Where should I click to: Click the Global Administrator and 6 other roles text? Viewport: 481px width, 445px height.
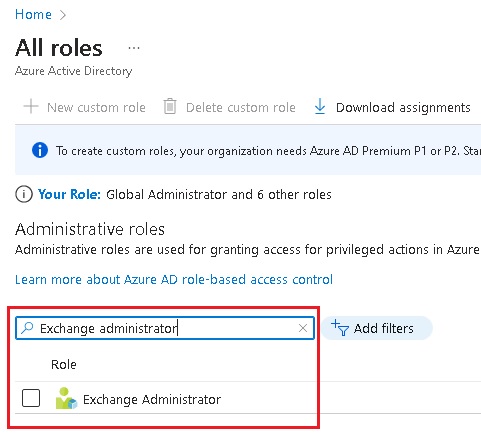219,194
